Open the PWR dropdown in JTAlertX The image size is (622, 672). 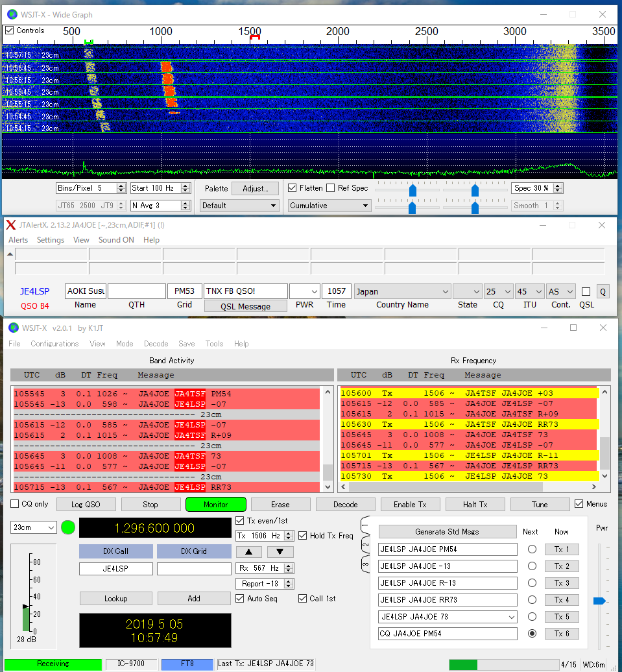[305, 291]
